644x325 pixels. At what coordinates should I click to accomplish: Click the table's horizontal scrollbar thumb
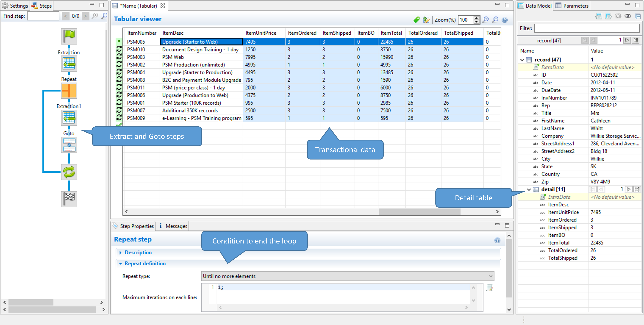click(x=419, y=212)
